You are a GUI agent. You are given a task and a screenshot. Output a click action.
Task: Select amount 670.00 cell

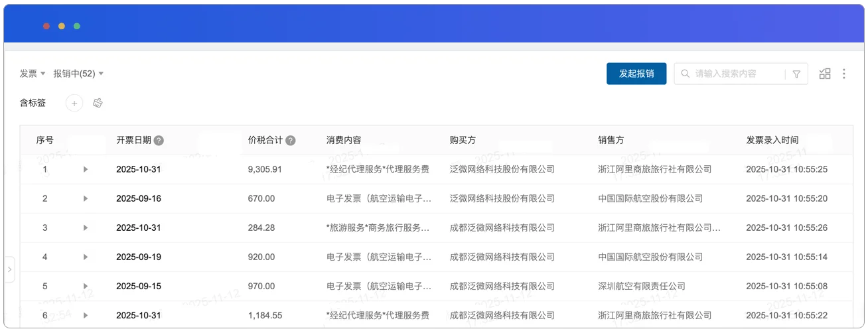(x=261, y=198)
